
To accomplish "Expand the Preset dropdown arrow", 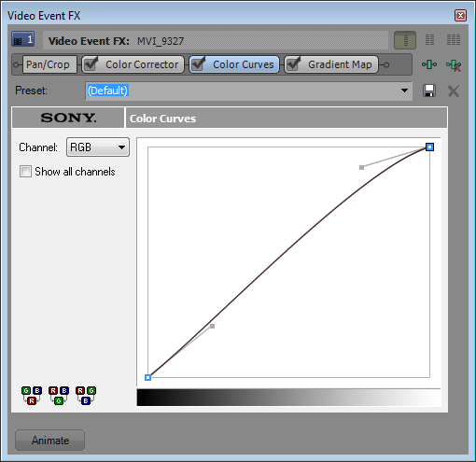I will pos(404,91).
